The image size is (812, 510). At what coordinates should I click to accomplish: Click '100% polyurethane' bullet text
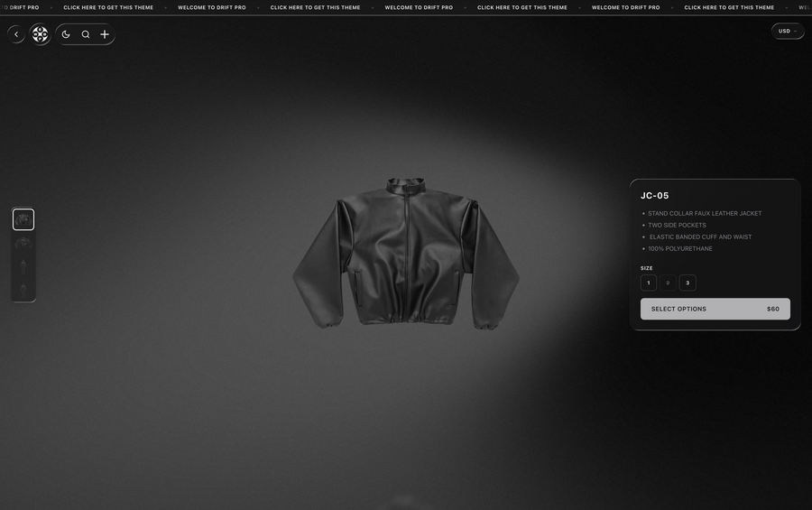[x=680, y=249]
